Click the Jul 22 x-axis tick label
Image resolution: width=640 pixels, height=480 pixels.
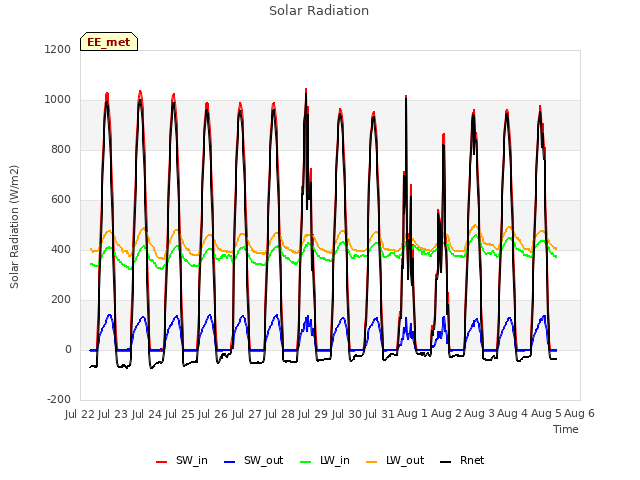pos(80,414)
